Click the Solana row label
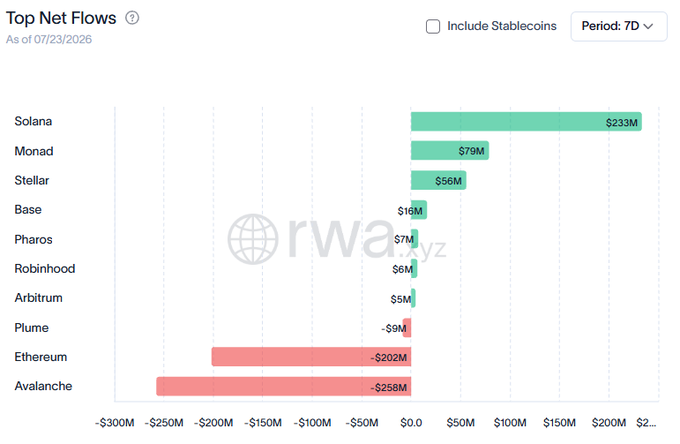Screen dimensions: 680x444 point(33,121)
